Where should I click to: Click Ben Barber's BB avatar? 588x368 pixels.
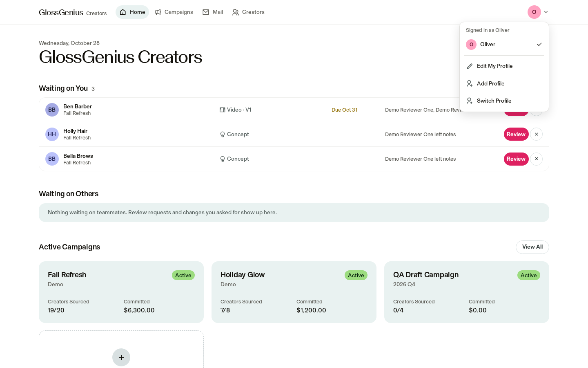pyautogui.click(x=52, y=110)
